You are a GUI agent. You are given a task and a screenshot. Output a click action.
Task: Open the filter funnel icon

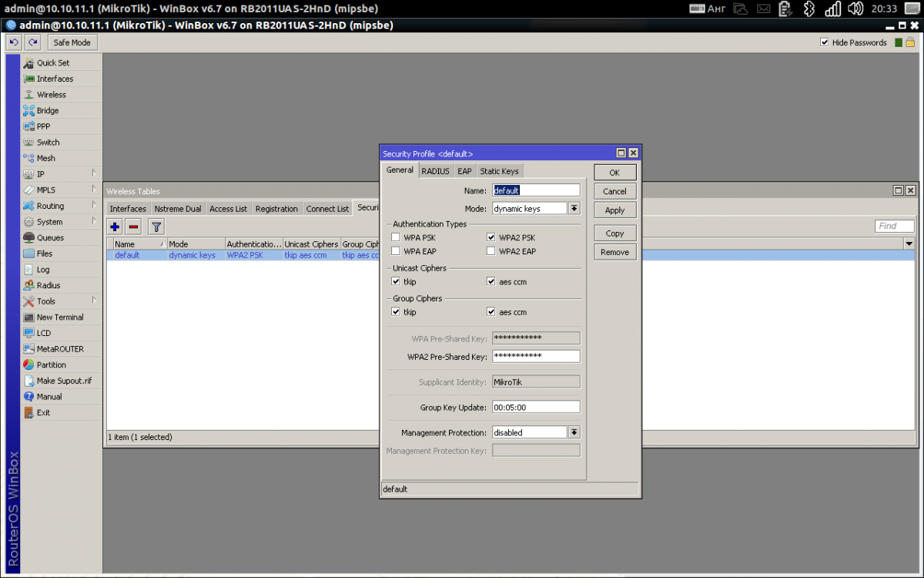[x=156, y=227]
